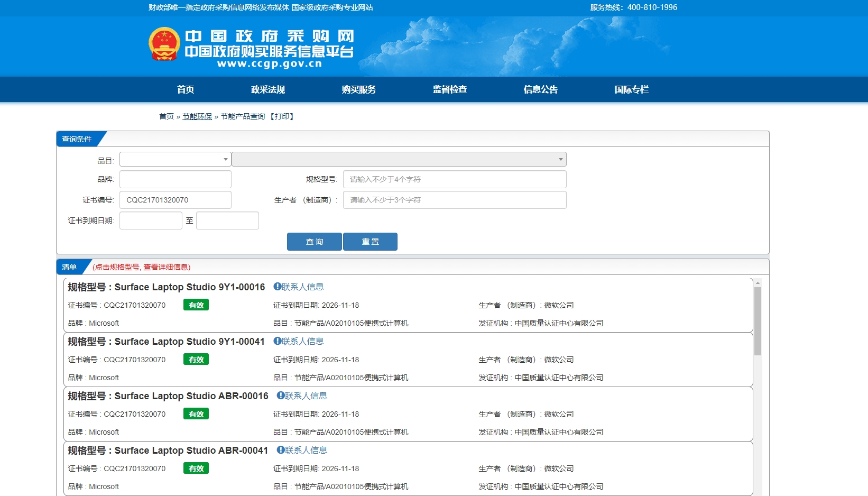
Task: Open 政采法规 navigation menu item
Action: click(268, 89)
